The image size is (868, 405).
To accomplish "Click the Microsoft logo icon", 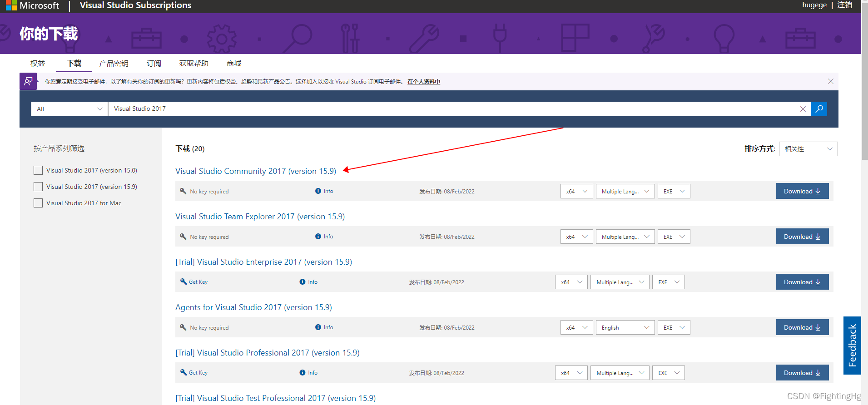I will (x=11, y=5).
